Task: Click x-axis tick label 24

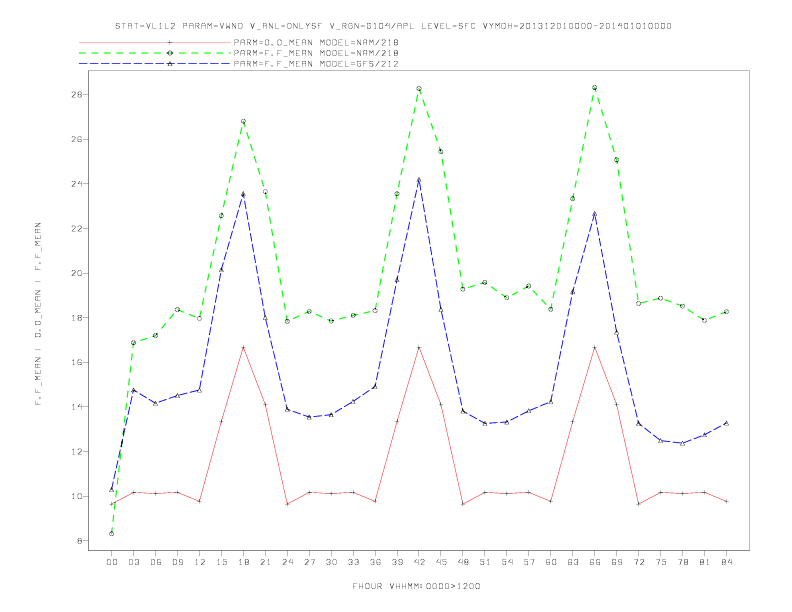Action: 287,562
